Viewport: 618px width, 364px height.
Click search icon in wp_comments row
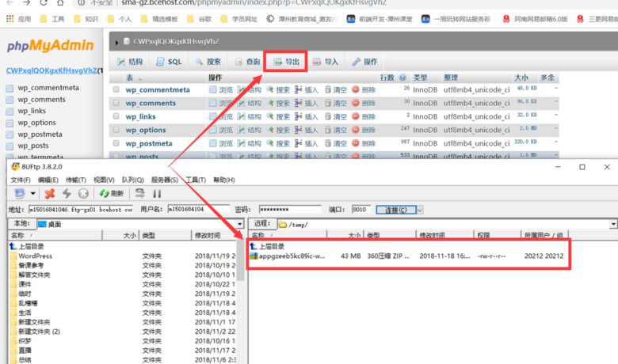point(270,103)
